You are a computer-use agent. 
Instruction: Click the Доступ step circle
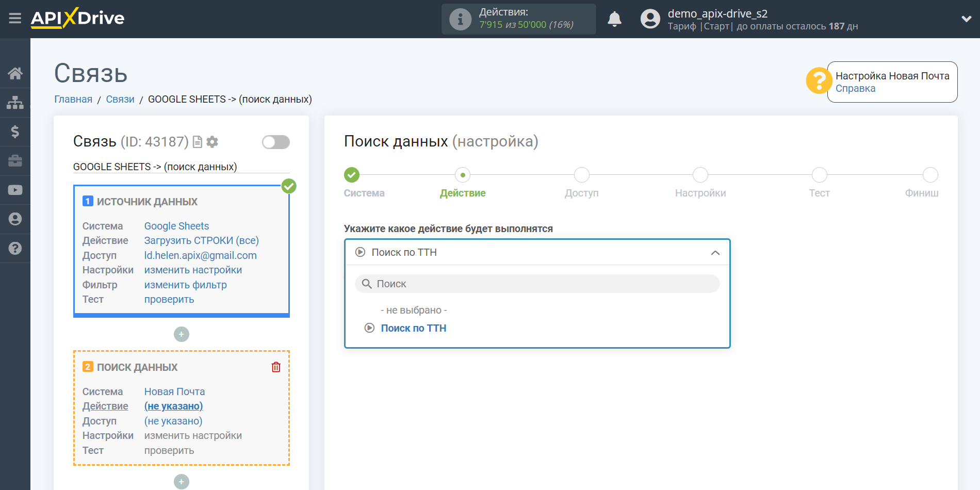[x=582, y=175]
